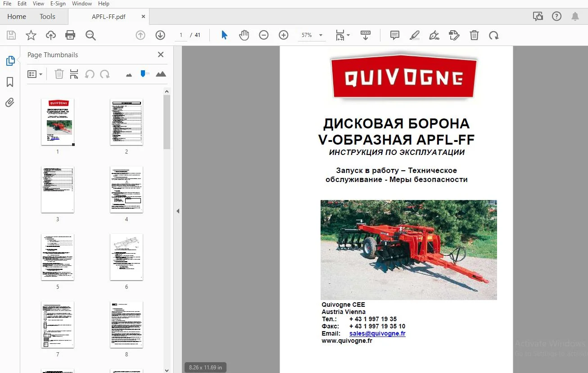Rotate thumbnail pages clockwise
588x373 pixels.
pyautogui.click(x=105, y=74)
